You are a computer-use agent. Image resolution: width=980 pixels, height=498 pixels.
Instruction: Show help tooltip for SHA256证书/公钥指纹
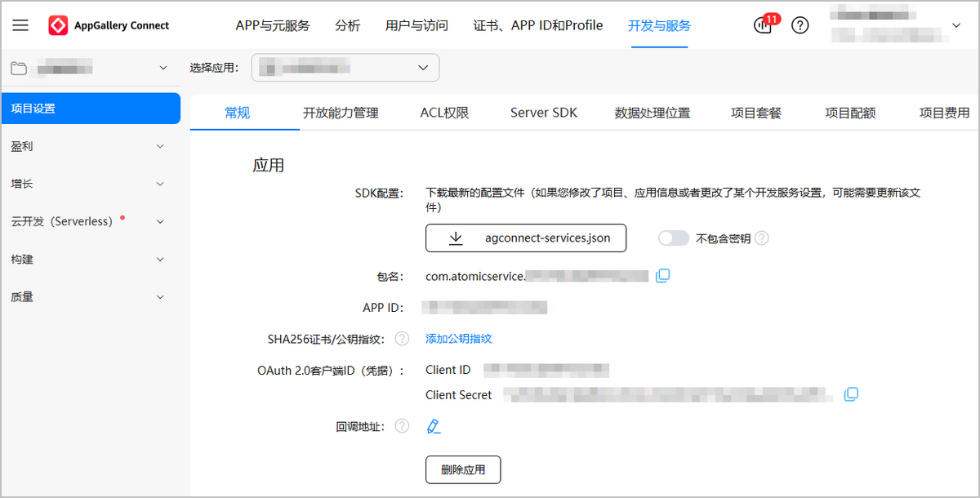[402, 338]
